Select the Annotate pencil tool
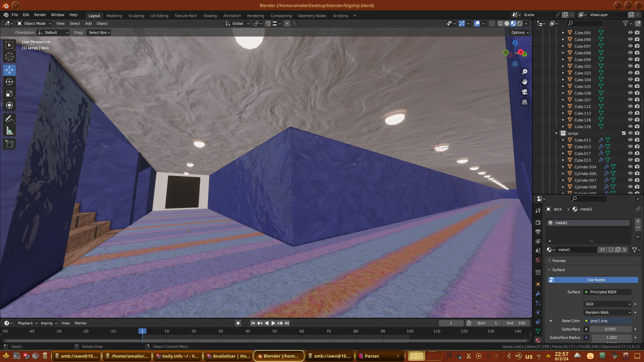The height and width of the screenshot is (362, 644). (x=9, y=119)
